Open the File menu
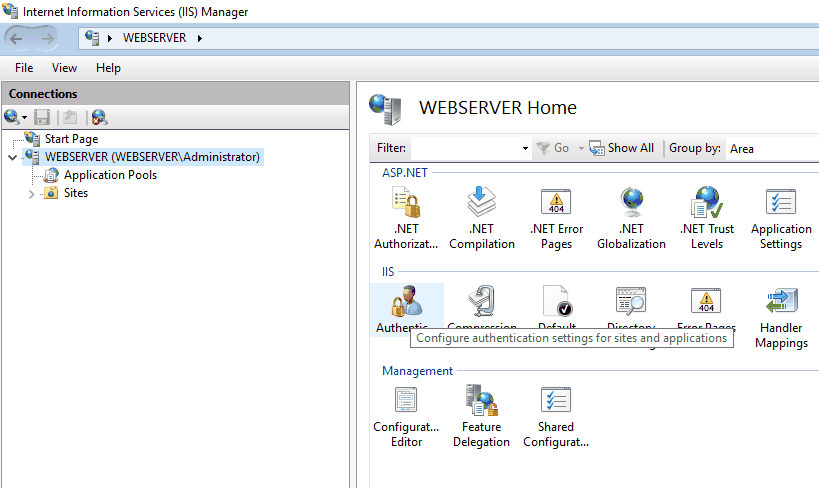 (x=24, y=68)
